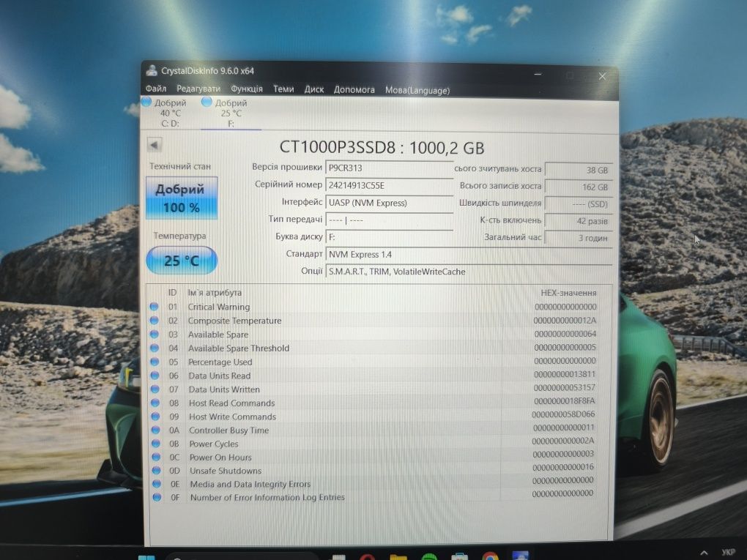This screenshot has height=560, width=747.
Task: Click the status circle for Unsafe Shutdowns
Action: (156, 471)
